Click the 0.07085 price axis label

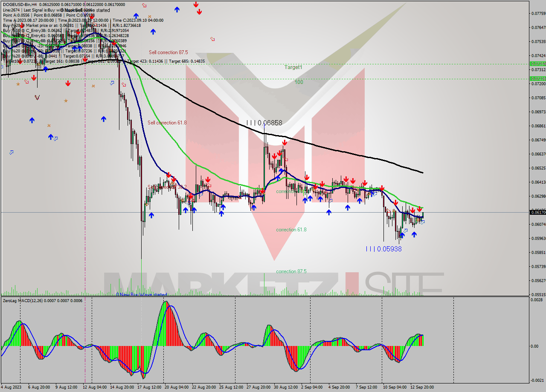click(538, 98)
